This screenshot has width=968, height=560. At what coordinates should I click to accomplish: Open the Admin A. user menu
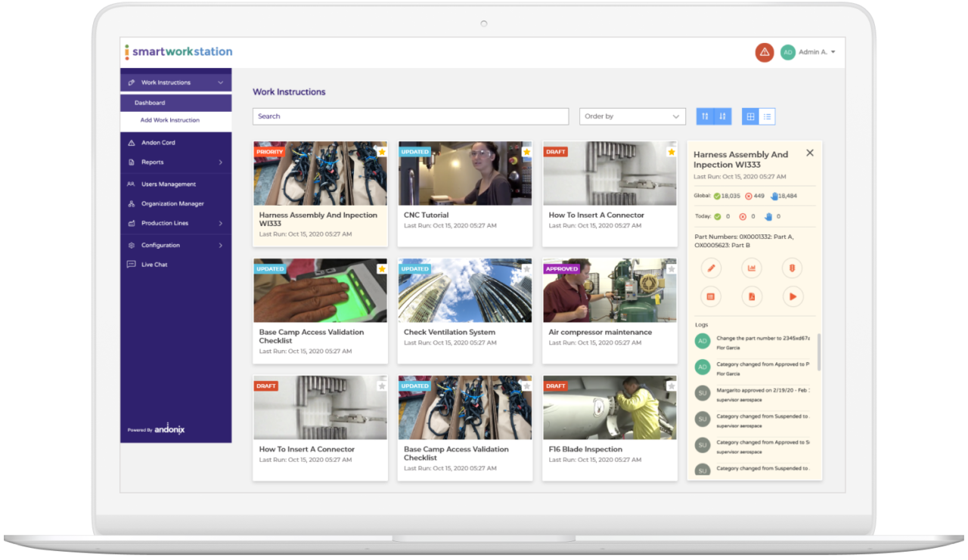809,52
